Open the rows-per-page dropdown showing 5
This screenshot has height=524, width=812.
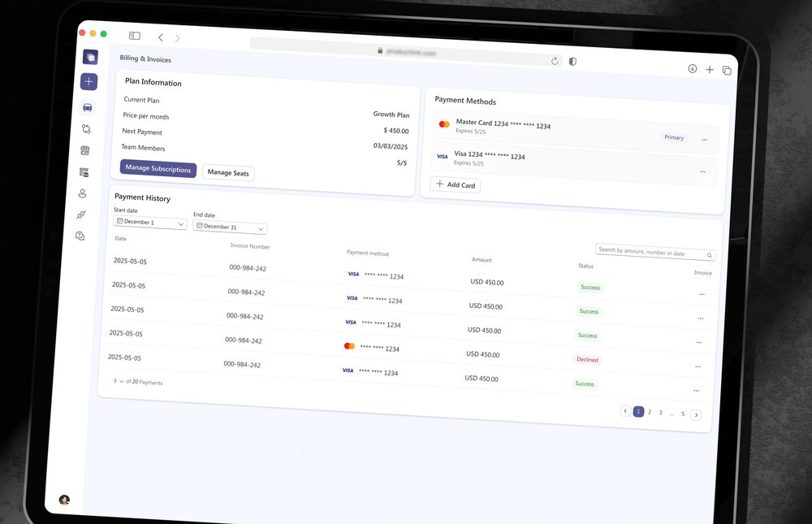click(x=118, y=381)
